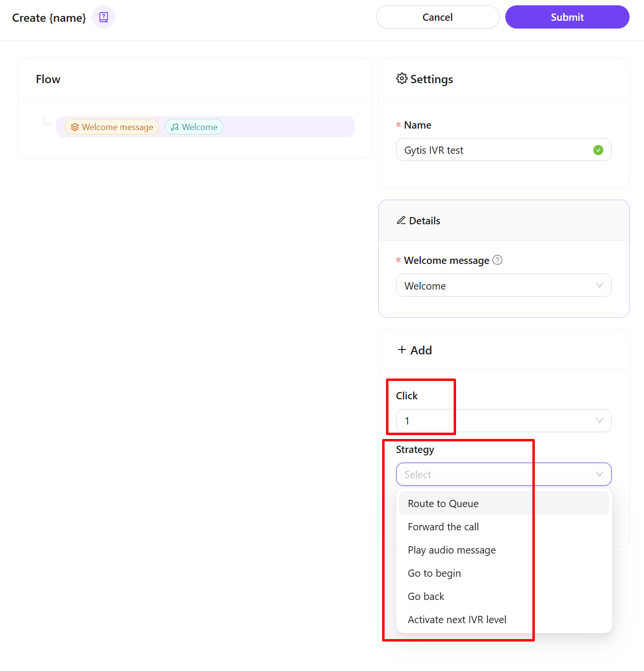Click the green checkmark in Name field
This screenshot has height=671, width=644.
[x=598, y=150]
